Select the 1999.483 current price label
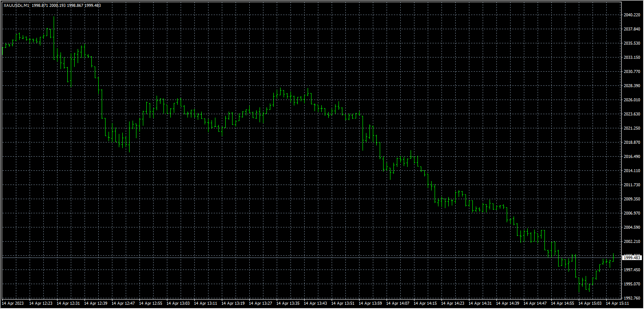This screenshot has height=309, width=644. (632, 257)
